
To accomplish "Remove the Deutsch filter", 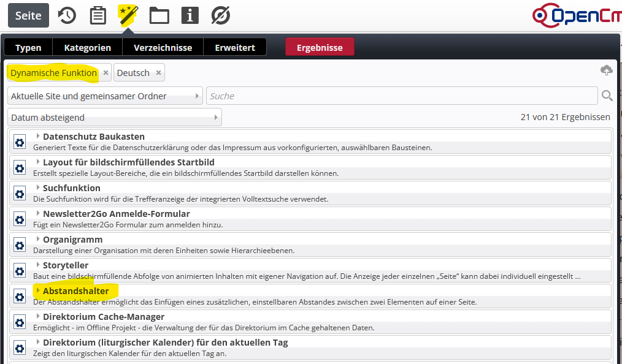I will (x=158, y=73).
